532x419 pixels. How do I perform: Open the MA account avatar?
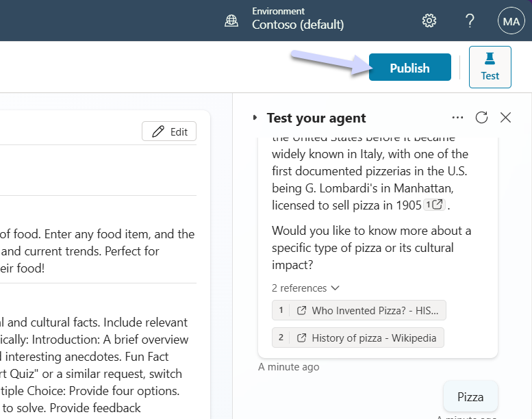(511, 21)
